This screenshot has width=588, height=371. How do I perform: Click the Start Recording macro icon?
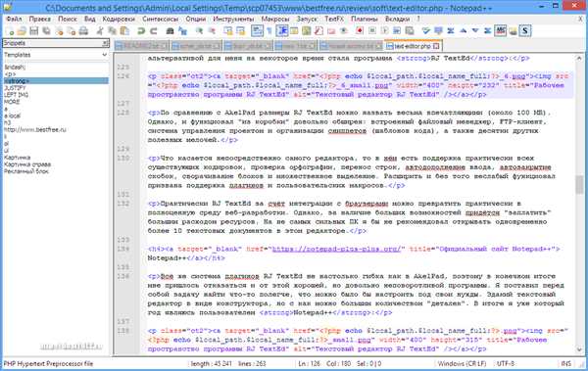(360, 30)
